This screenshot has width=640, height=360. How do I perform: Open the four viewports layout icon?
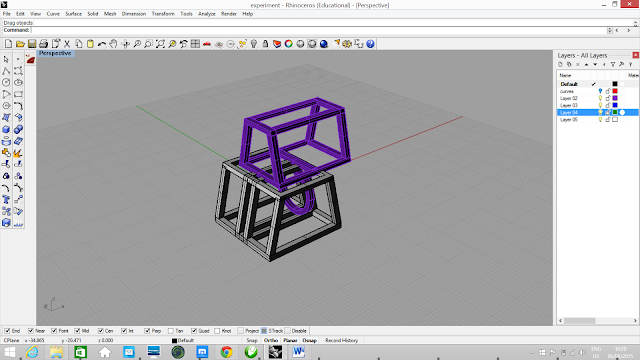pos(195,44)
